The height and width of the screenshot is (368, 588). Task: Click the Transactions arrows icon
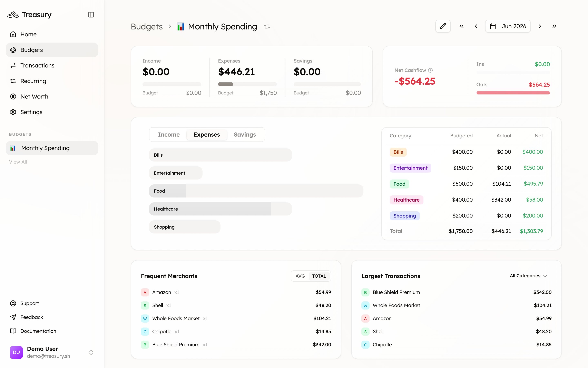tap(13, 65)
